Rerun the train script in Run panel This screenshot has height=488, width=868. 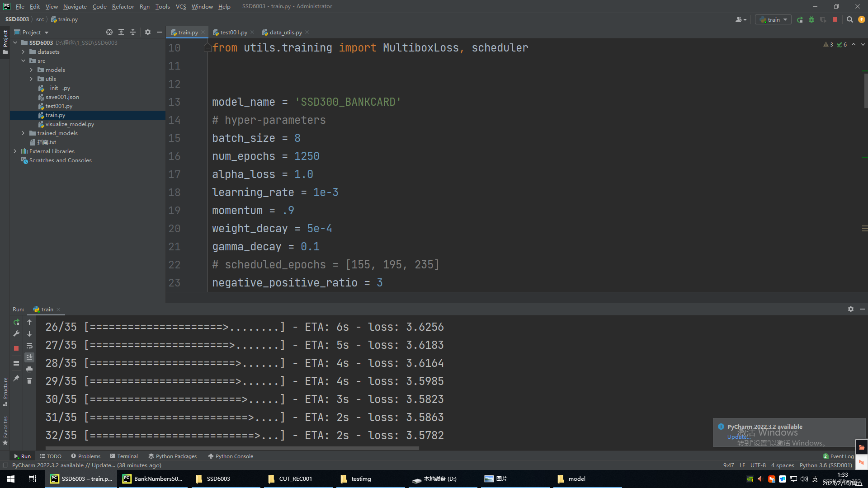[16, 322]
